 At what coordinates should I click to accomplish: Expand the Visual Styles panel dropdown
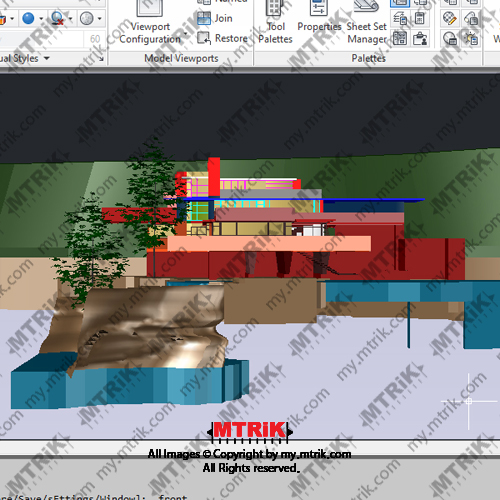(x=47, y=58)
